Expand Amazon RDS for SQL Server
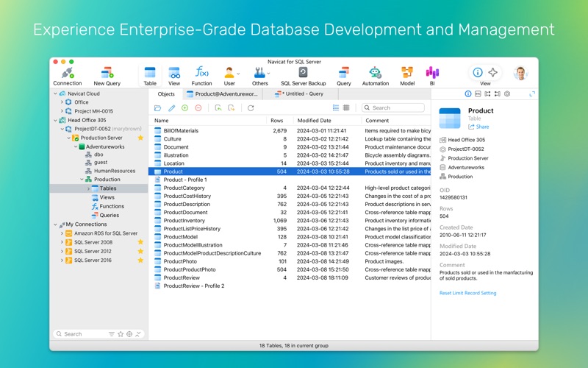This screenshot has height=368, width=588. pos(62,233)
